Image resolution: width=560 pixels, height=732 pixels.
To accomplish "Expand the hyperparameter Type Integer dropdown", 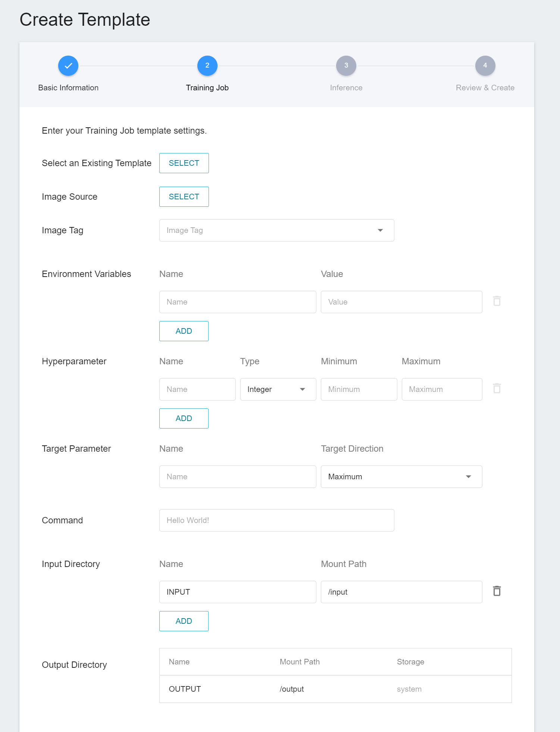I will [278, 389].
